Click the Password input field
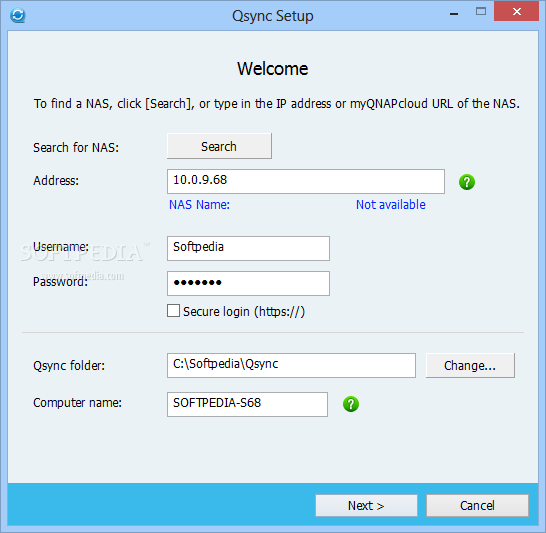Image resolution: width=546 pixels, height=533 pixels. pyautogui.click(x=248, y=283)
